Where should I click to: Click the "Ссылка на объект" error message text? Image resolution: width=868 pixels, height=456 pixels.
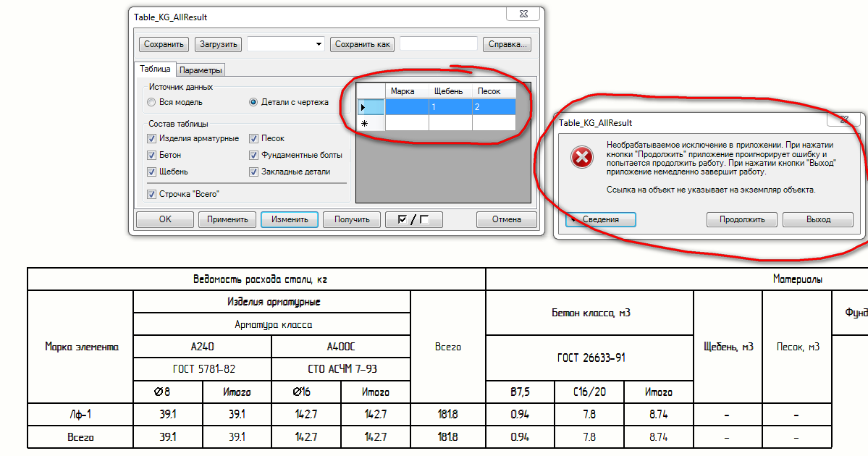[x=711, y=190]
